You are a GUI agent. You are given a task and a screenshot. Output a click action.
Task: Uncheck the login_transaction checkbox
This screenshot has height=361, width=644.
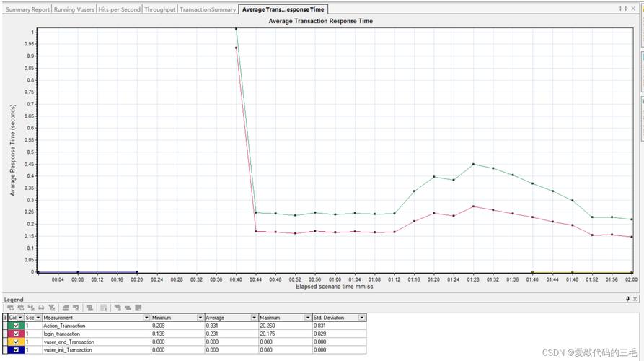coord(16,334)
